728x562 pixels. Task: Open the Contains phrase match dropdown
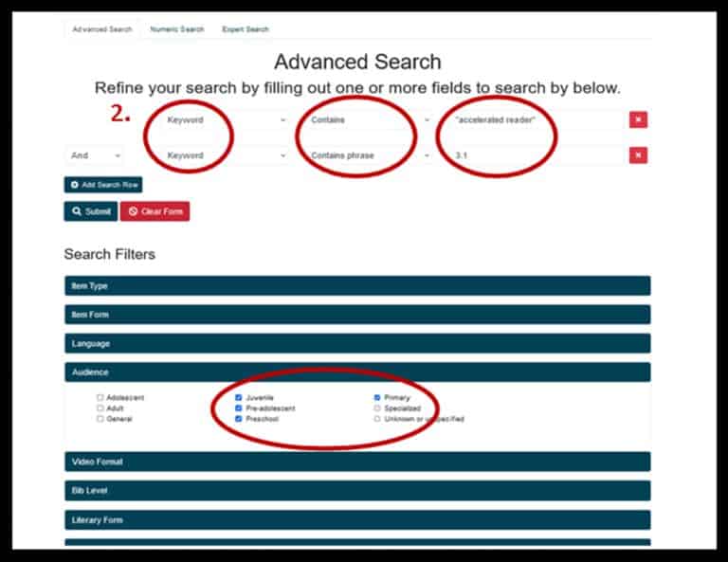[370, 154]
